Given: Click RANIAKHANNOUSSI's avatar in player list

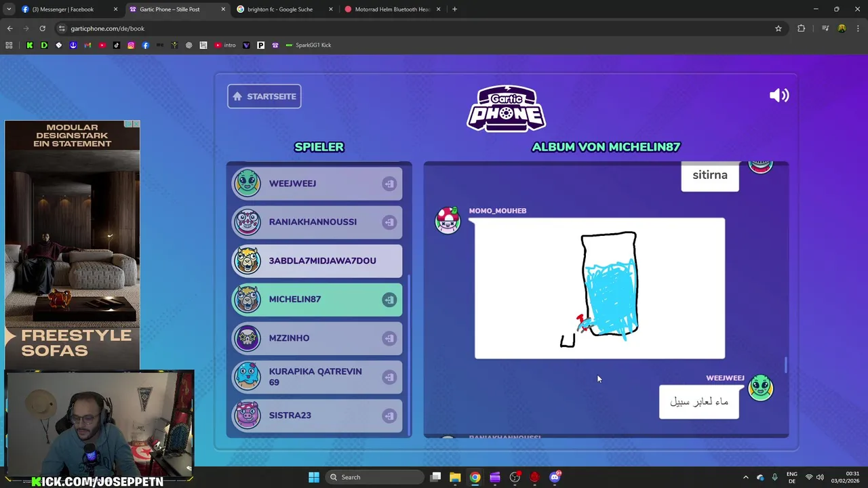Looking at the screenshot, I should coord(247,222).
